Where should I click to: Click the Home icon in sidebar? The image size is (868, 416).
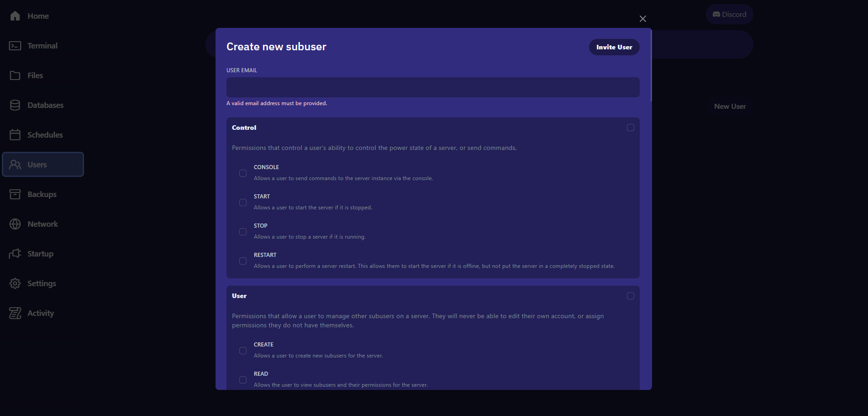[x=15, y=16]
